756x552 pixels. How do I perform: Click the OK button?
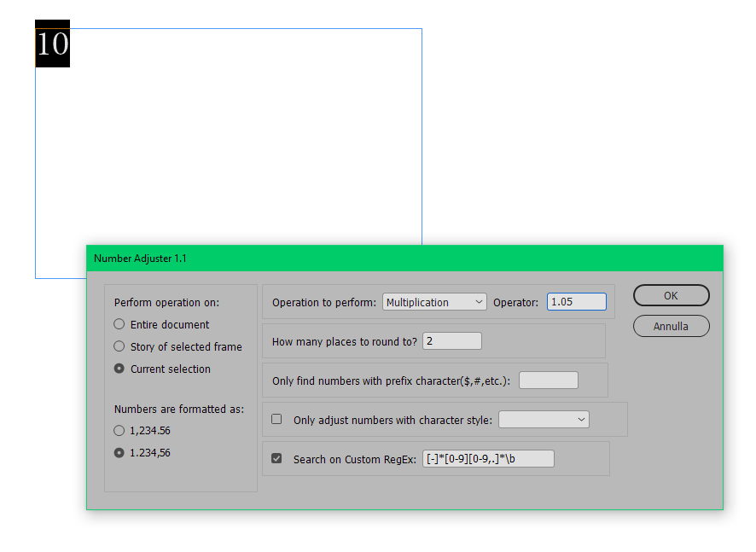point(671,295)
